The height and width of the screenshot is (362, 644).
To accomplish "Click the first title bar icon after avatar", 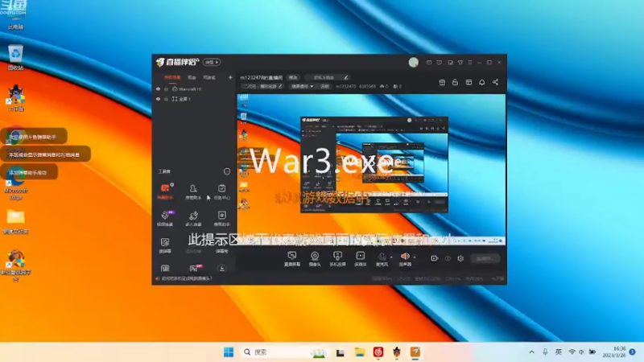I will [x=429, y=63].
